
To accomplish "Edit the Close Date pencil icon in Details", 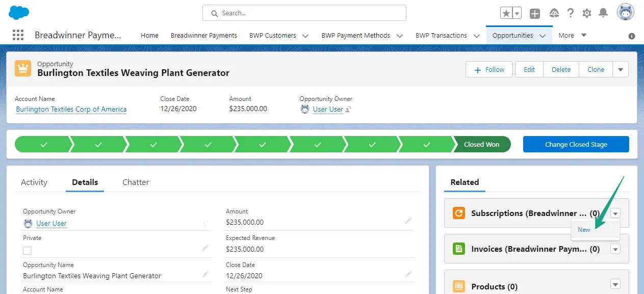I will point(408,274).
